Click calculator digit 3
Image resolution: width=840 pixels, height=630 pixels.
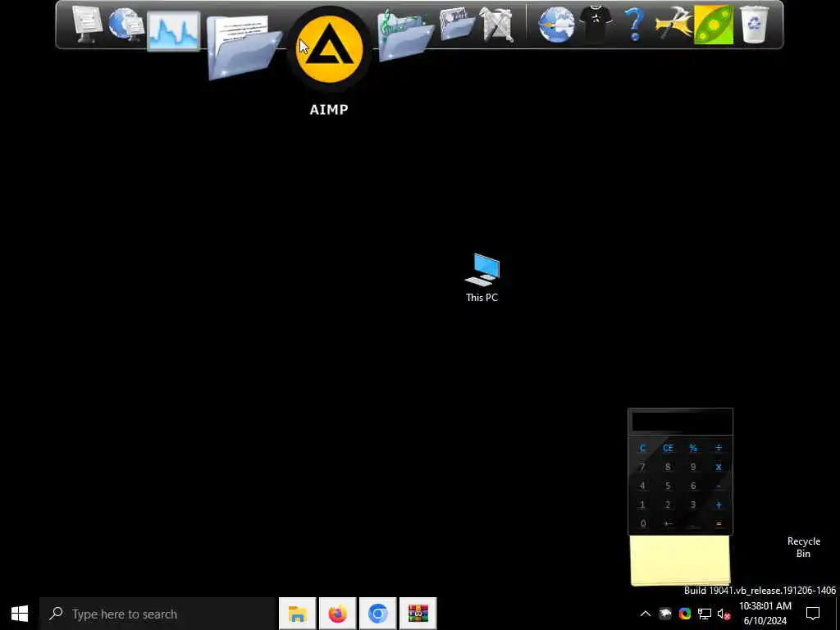(693, 504)
